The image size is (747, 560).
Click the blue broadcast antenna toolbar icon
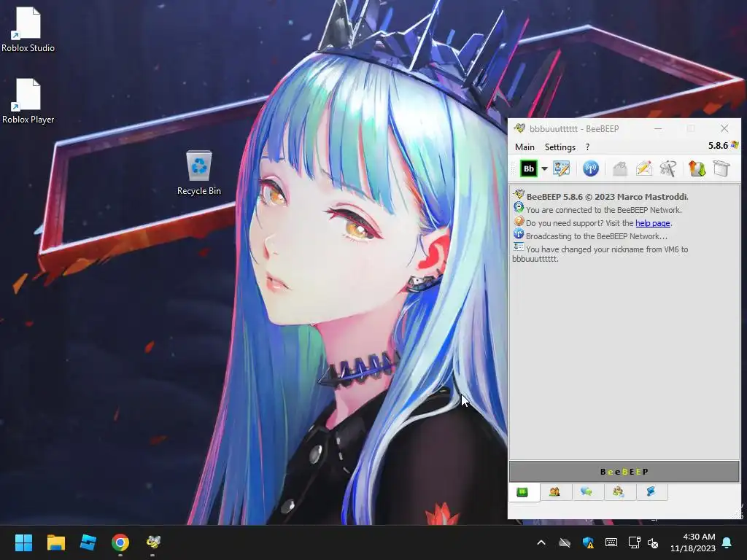click(x=590, y=168)
